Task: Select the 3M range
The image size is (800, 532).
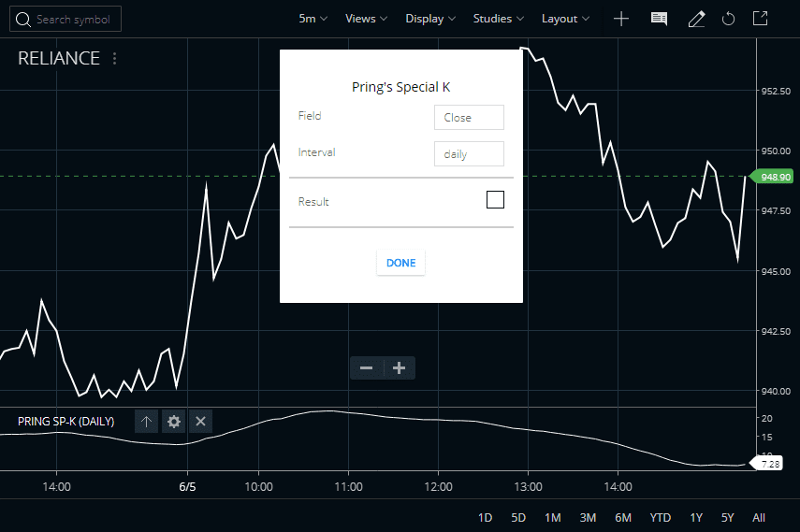Action: [588, 518]
